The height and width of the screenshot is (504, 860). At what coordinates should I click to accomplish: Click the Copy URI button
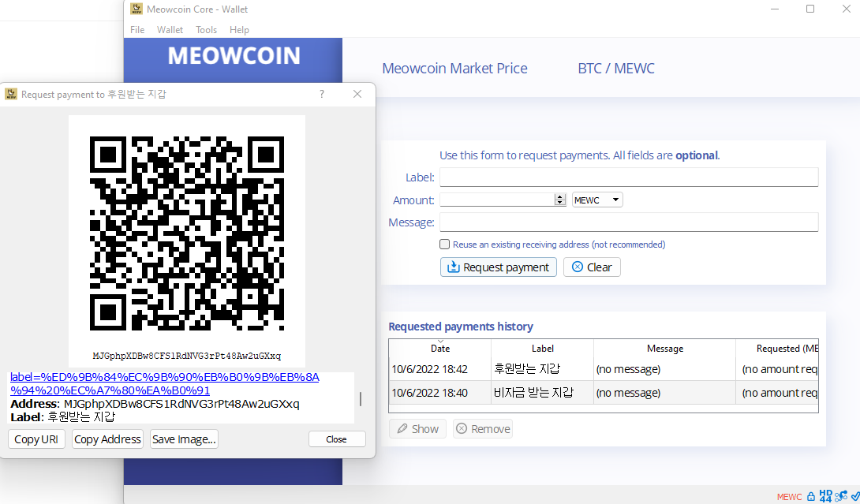click(x=36, y=439)
